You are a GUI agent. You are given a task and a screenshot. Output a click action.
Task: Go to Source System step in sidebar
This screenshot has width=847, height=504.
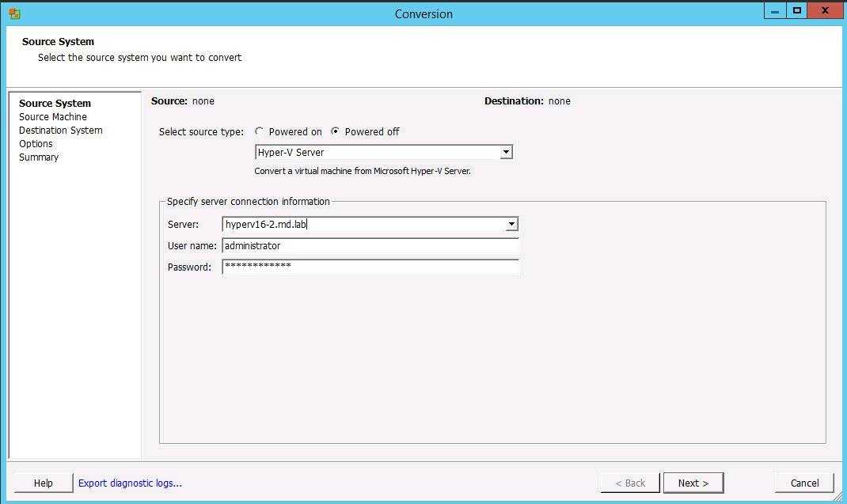pyautogui.click(x=55, y=104)
